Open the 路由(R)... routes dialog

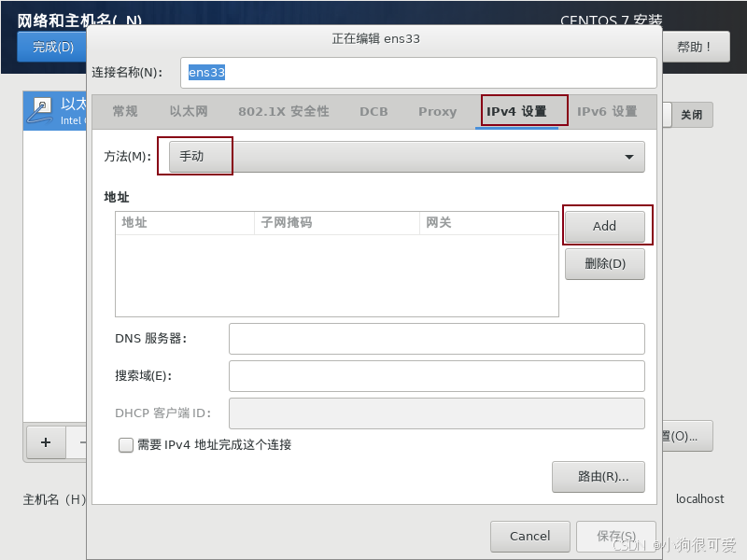pyautogui.click(x=599, y=477)
